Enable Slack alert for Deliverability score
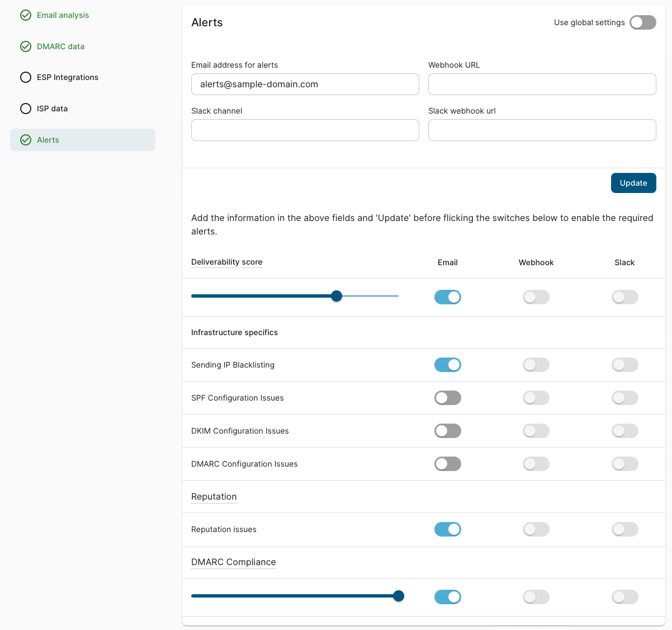The height and width of the screenshot is (630, 672). pos(625,297)
